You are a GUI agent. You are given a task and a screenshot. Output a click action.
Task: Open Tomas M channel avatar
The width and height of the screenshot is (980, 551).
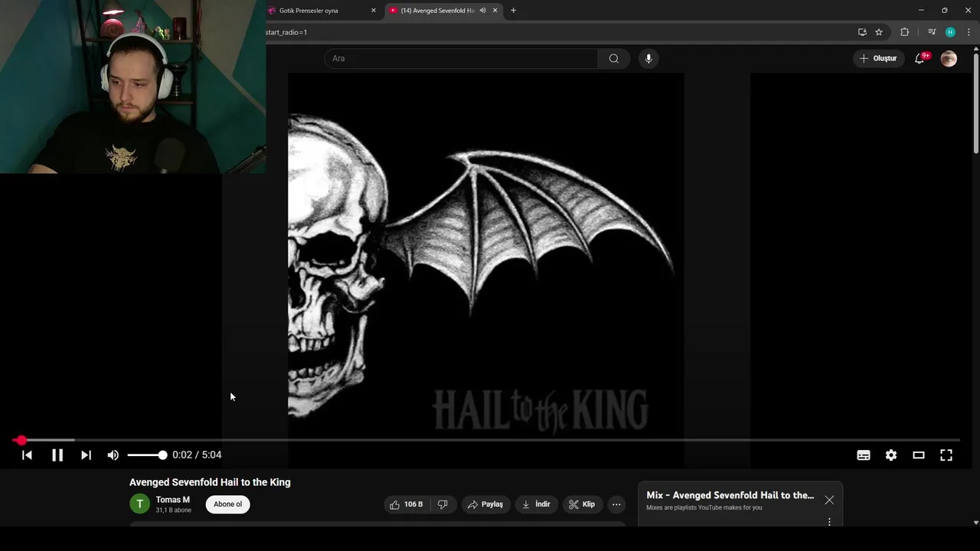pos(139,504)
